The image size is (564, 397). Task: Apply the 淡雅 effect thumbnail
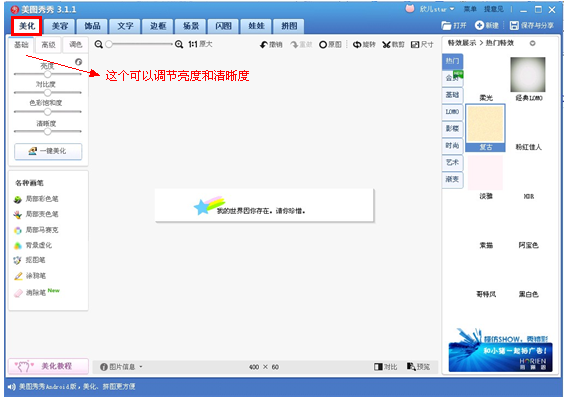tap(486, 173)
